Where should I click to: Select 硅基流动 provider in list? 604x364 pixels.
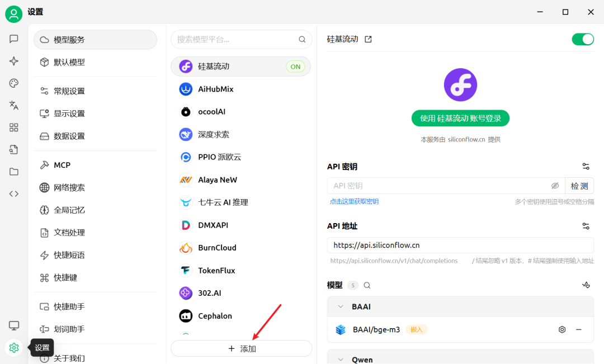click(x=240, y=66)
